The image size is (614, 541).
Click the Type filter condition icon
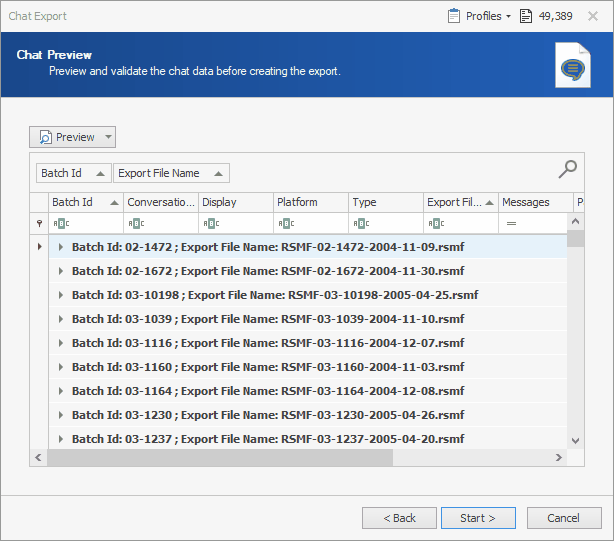[x=361, y=224]
